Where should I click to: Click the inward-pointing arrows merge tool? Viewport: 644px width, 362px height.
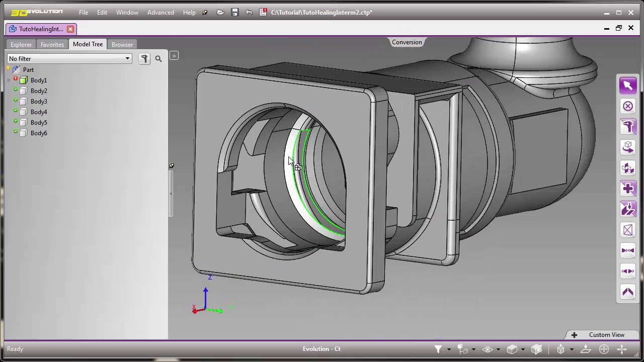coord(628,250)
